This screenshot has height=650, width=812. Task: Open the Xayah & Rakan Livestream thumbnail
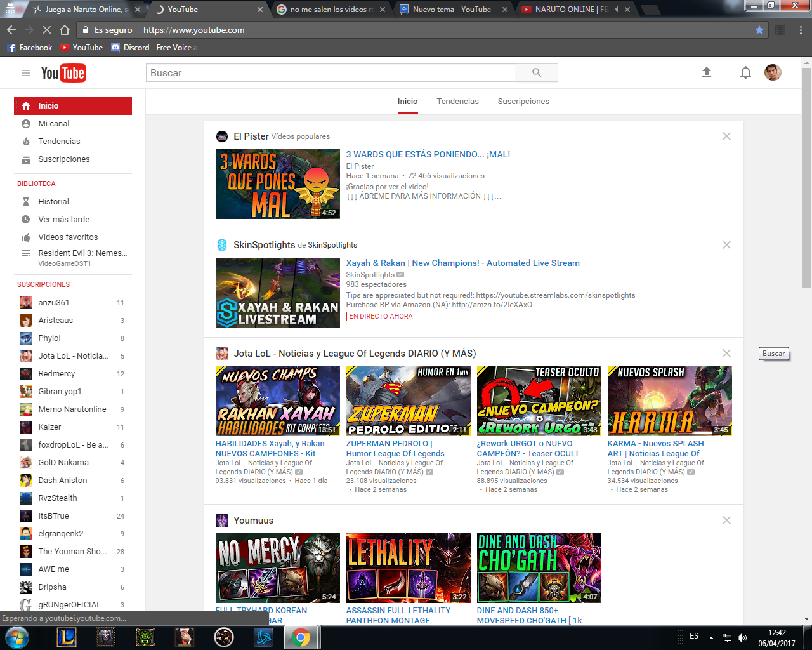278,293
